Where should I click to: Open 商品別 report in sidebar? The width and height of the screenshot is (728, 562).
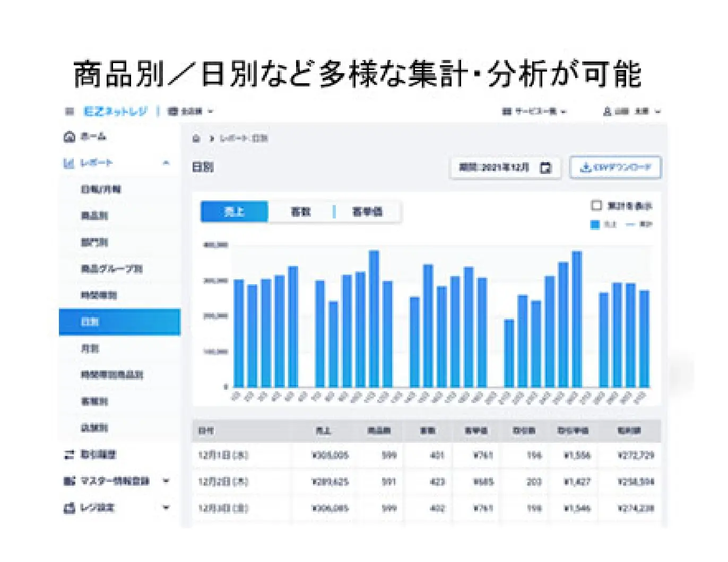point(119,216)
